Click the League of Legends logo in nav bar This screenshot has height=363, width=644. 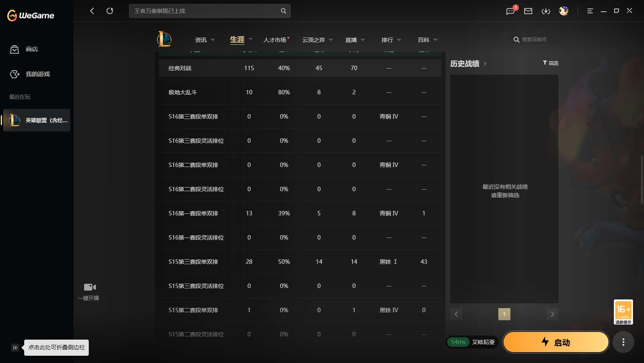[x=164, y=40]
